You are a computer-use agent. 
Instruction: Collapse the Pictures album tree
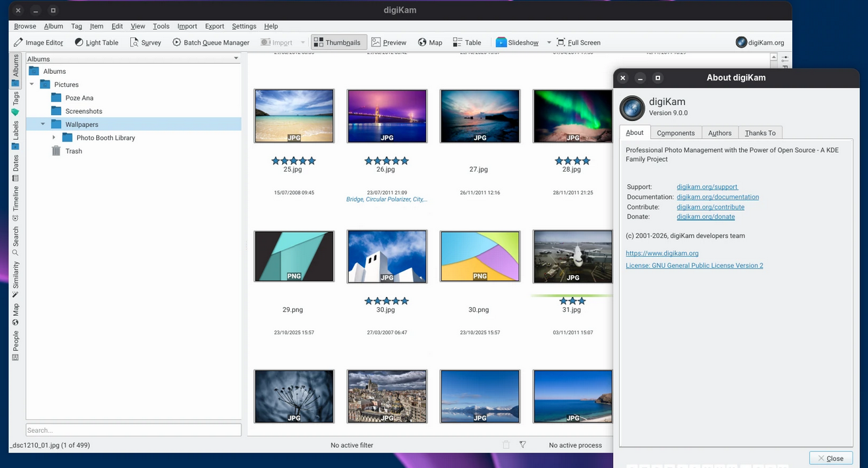click(x=31, y=84)
